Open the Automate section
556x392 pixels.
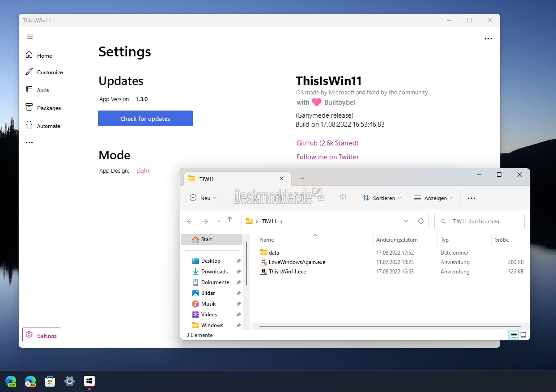43,126
